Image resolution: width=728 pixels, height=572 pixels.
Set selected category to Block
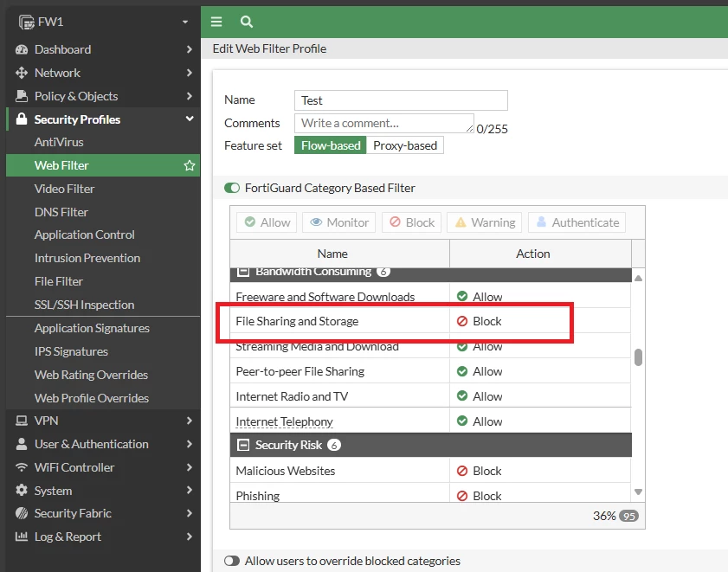coord(412,222)
